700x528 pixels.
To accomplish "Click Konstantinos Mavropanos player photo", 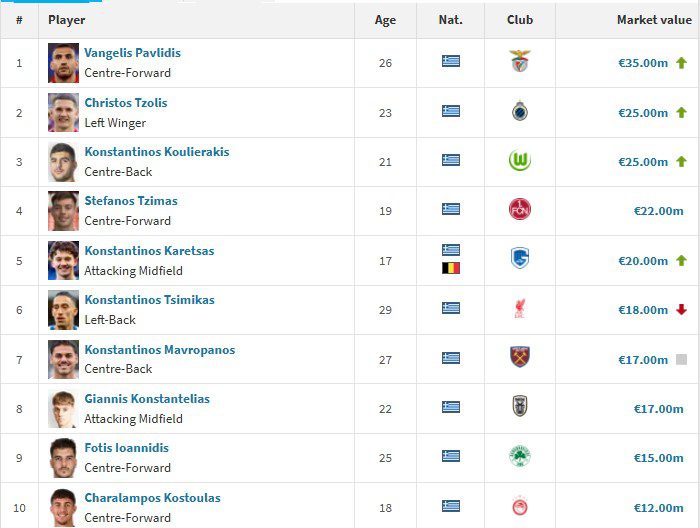I will (63, 359).
